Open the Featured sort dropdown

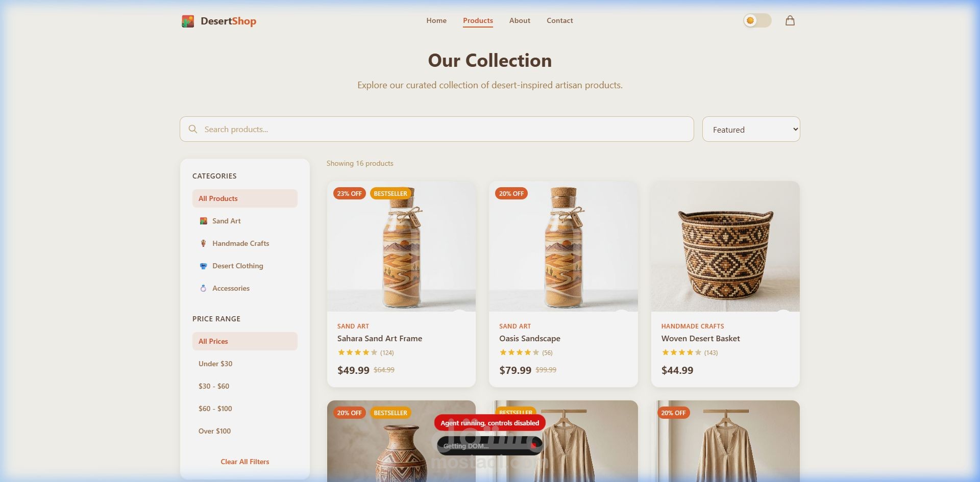[751, 129]
